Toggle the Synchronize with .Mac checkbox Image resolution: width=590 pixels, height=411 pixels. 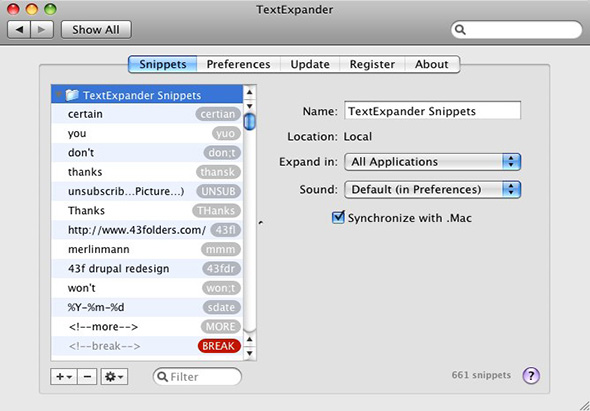point(338,217)
